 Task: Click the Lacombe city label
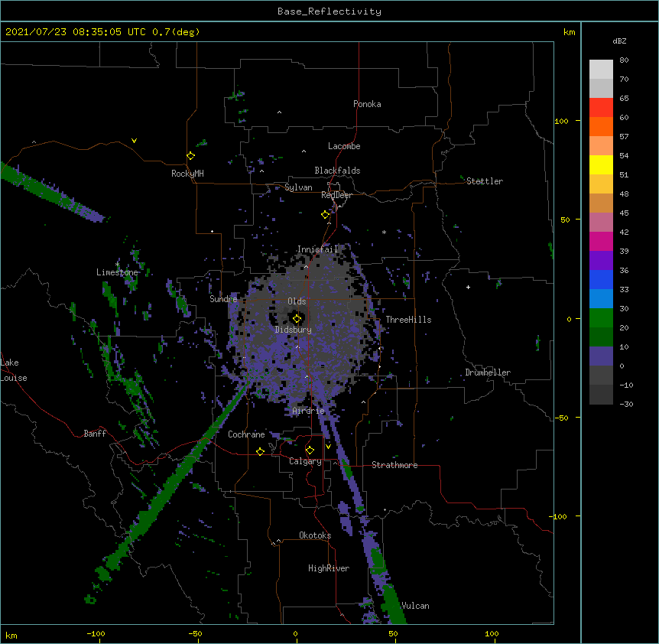344,146
